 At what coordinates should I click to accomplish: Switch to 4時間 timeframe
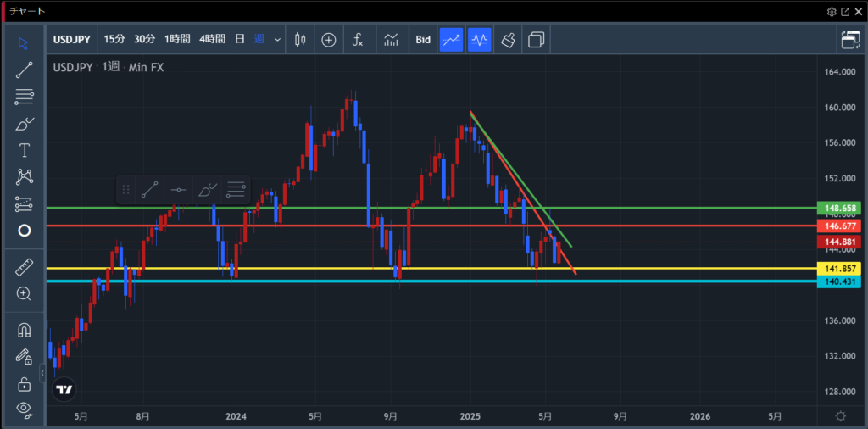click(212, 39)
